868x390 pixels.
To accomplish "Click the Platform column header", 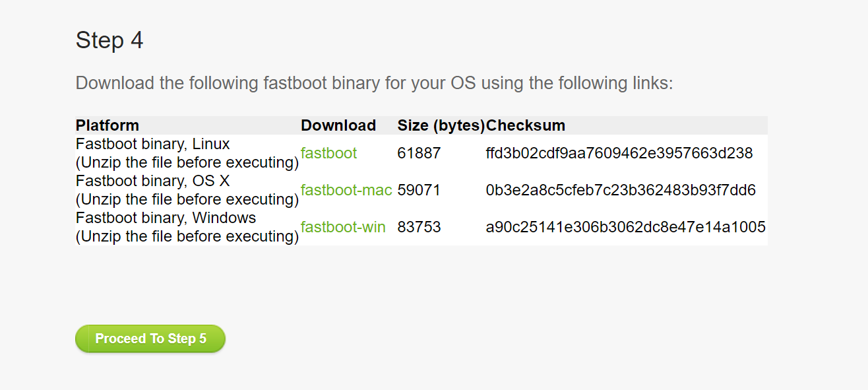I will pyautogui.click(x=108, y=125).
